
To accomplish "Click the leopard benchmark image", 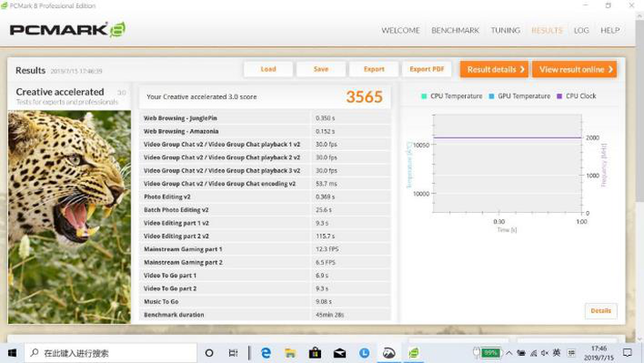I will [70, 216].
